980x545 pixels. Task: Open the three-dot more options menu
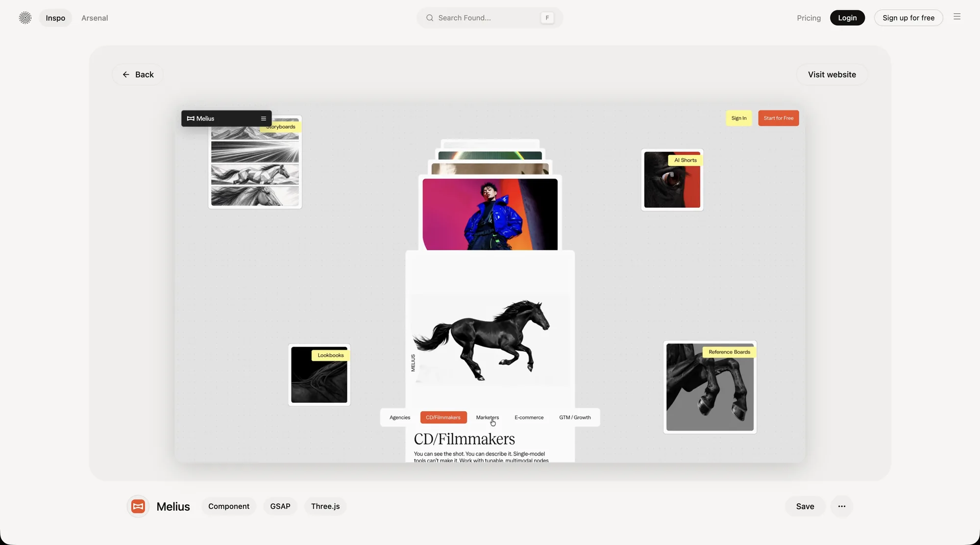(841, 506)
